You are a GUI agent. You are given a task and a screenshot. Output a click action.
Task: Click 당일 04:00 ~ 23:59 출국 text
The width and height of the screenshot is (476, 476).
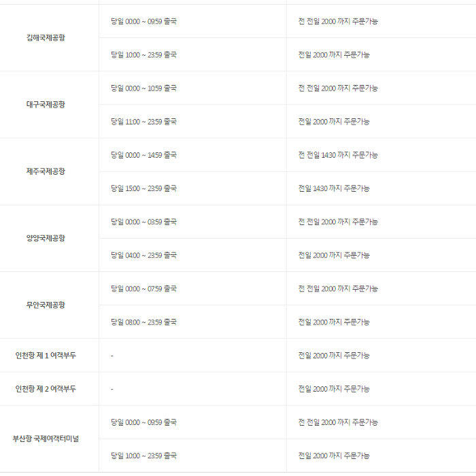pyautogui.click(x=143, y=255)
